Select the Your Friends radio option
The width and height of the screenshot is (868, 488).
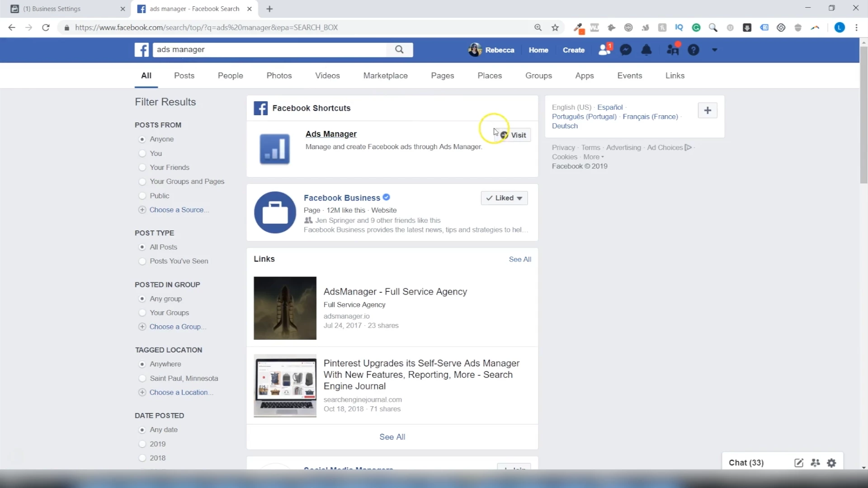tap(142, 168)
